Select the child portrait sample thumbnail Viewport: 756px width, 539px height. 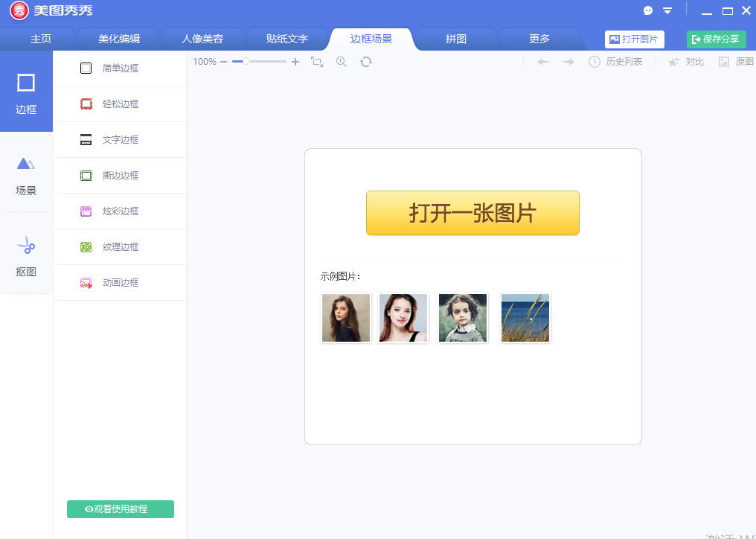click(x=463, y=317)
